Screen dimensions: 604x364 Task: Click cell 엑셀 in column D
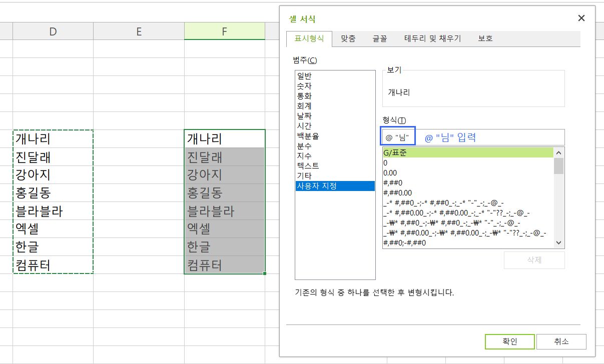[x=53, y=229]
